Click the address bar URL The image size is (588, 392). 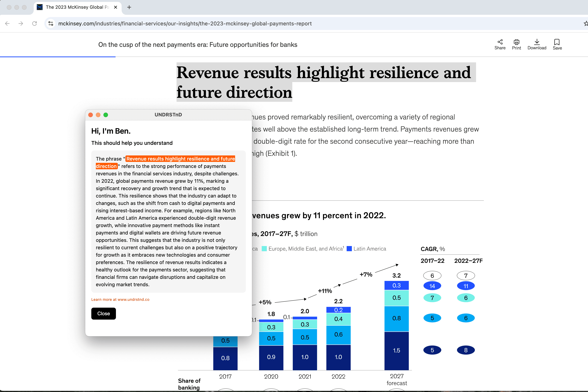click(185, 24)
